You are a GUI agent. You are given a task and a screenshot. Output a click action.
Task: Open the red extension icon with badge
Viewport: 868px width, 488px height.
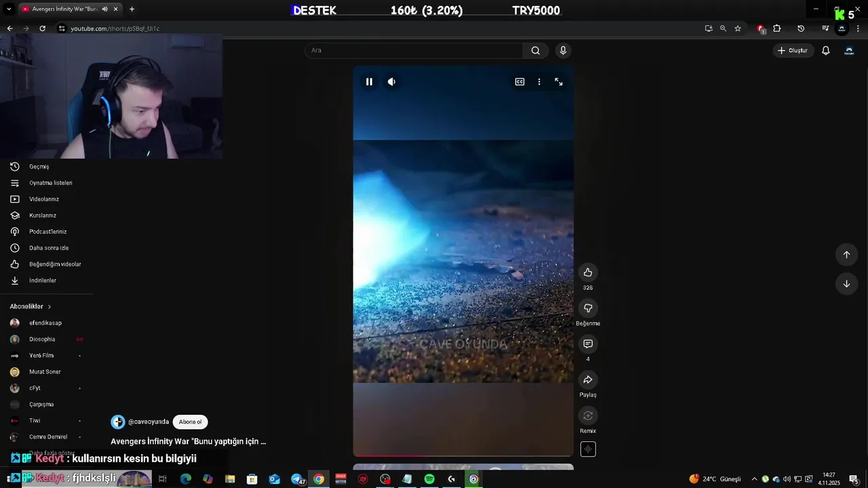[761, 28]
